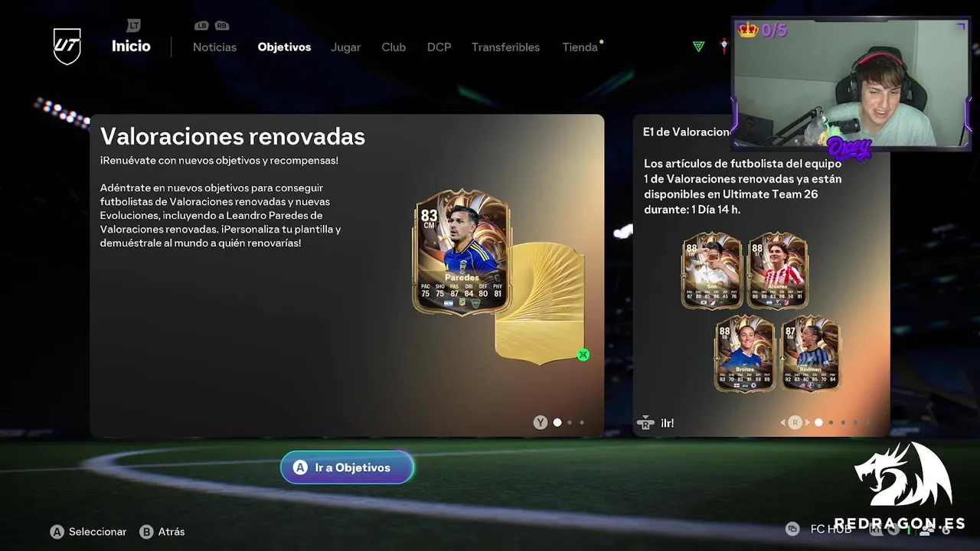Image resolution: width=980 pixels, height=551 pixels.
Task: Open the Inicio section
Action: tap(131, 46)
